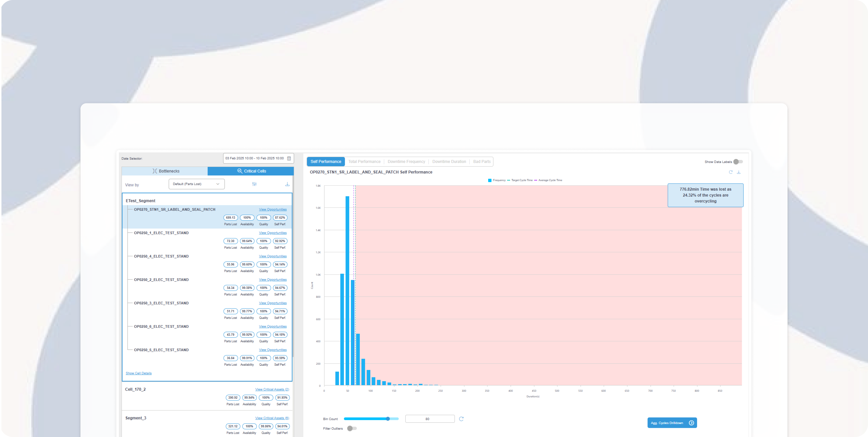Open the filter settings sliders icon
Image resolution: width=868 pixels, height=437 pixels.
pos(254,184)
